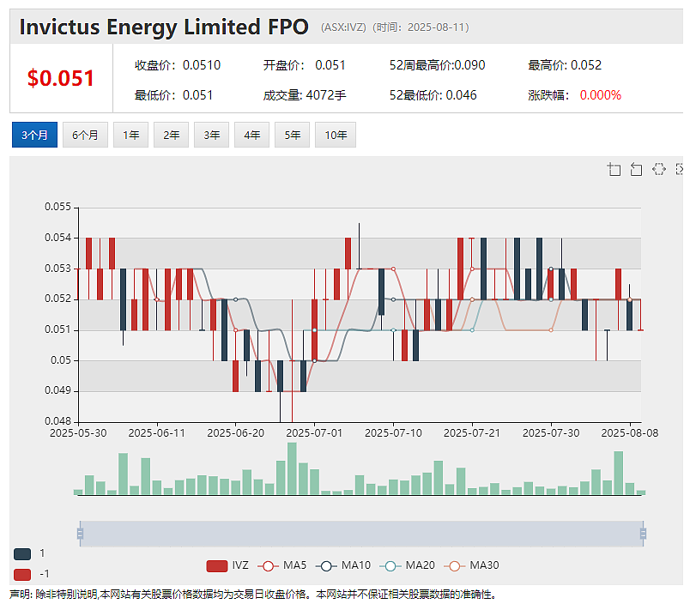This screenshot has width=696, height=616.
Task: Open the 5年 range view
Action: (292, 135)
